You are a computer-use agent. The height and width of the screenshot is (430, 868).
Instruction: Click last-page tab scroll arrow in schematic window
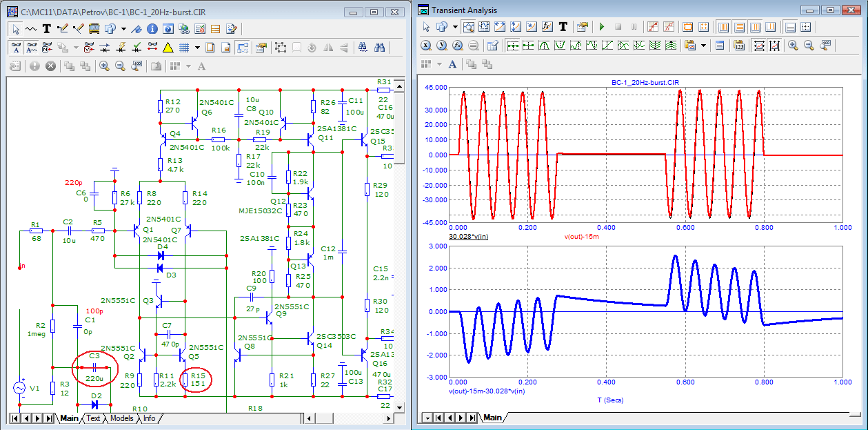tap(49, 418)
